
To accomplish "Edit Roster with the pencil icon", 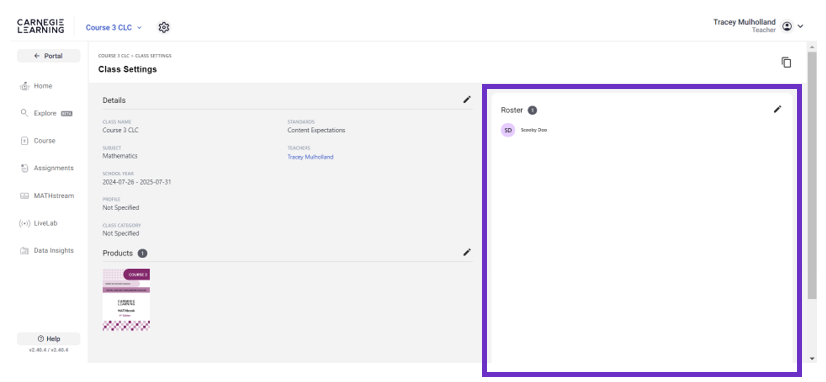I will point(778,109).
